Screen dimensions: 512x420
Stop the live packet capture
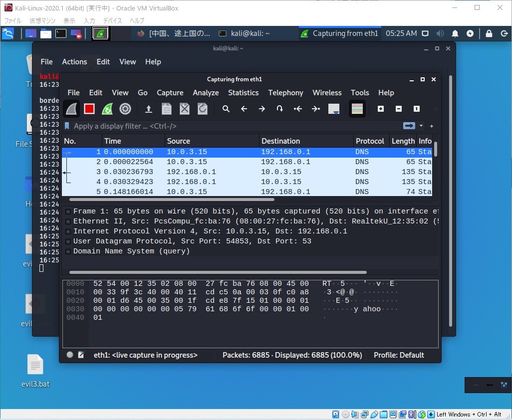coord(90,109)
